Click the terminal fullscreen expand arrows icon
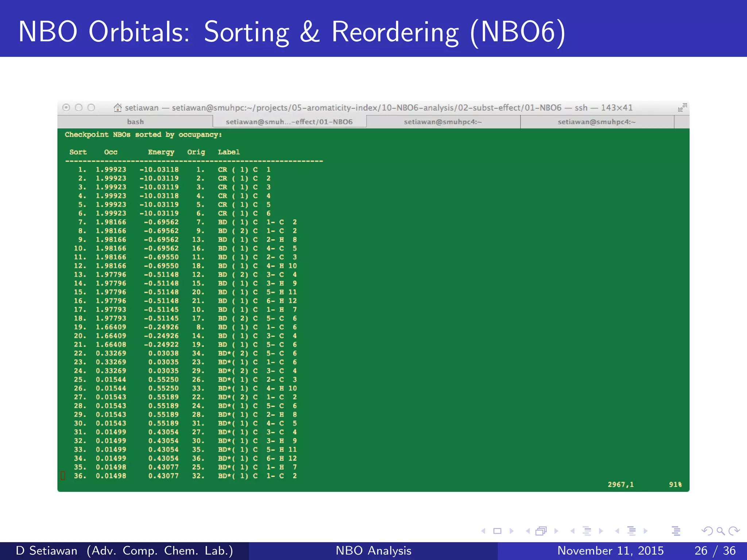This screenshot has height=560, width=747. [682, 108]
